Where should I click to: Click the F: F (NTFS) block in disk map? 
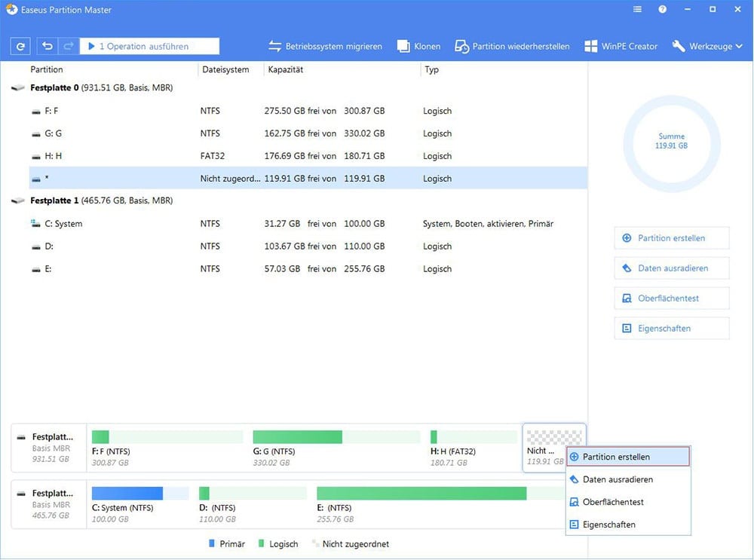[x=167, y=448]
